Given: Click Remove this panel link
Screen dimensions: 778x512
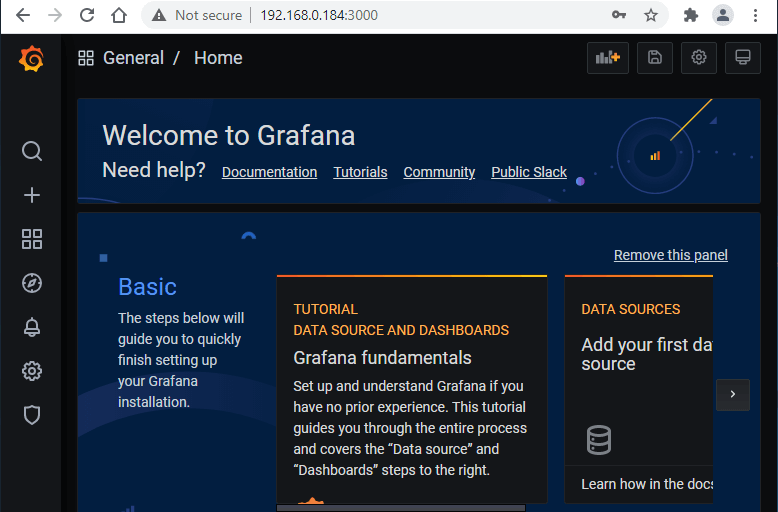Looking at the screenshot, I should [x=670, y=255].
